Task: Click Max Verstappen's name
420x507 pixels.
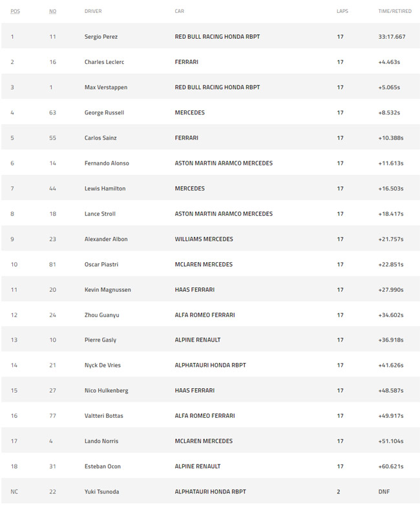Action: pyautogui.click(x=106, y=87)
